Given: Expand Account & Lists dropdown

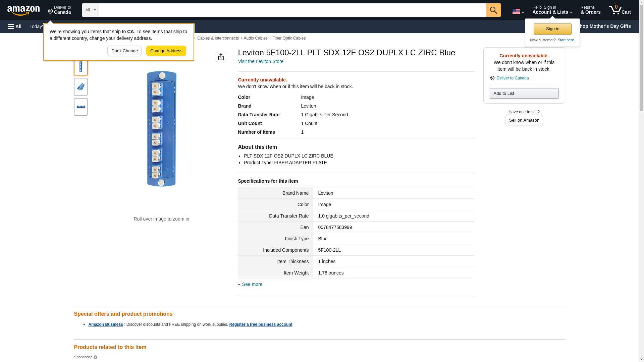Looking at the screenshot, I should coord(552,10).
